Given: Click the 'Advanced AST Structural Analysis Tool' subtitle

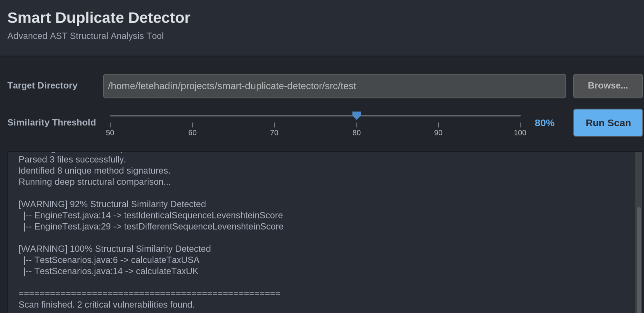Looking at the screenshot, I should pyautogui.click(x=86, y=36).
